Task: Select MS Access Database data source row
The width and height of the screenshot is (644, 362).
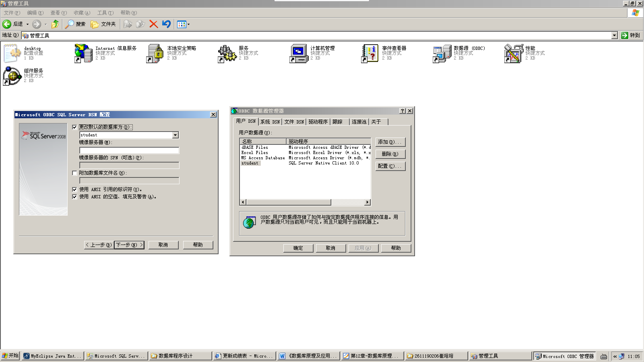Action: pos(305,158)
